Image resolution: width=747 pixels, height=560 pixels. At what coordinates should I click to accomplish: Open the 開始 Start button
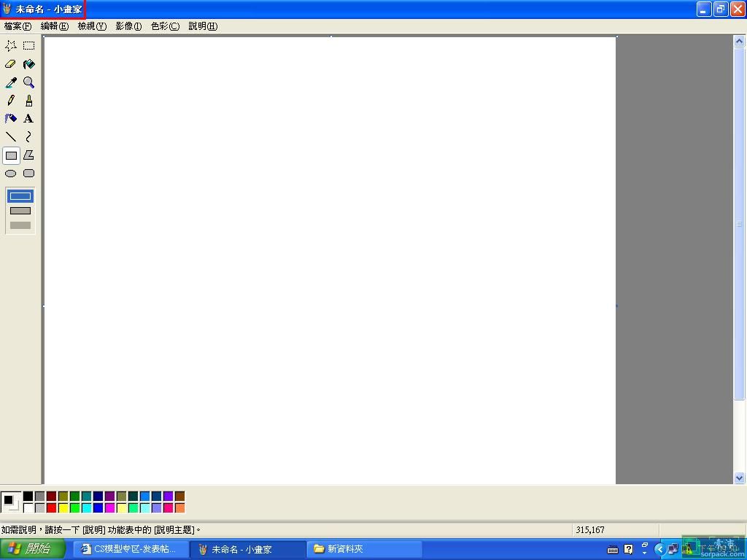(x=31, y=549)
